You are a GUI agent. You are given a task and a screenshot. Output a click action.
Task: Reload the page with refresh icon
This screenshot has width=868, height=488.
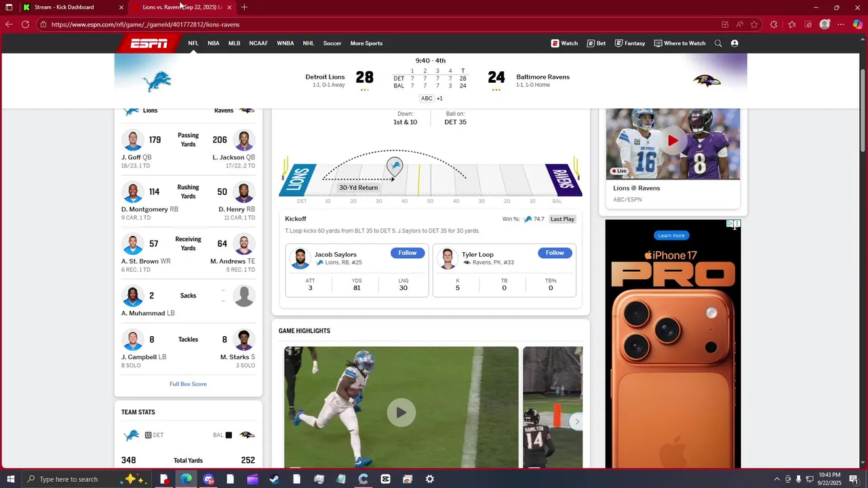[25, 24]
